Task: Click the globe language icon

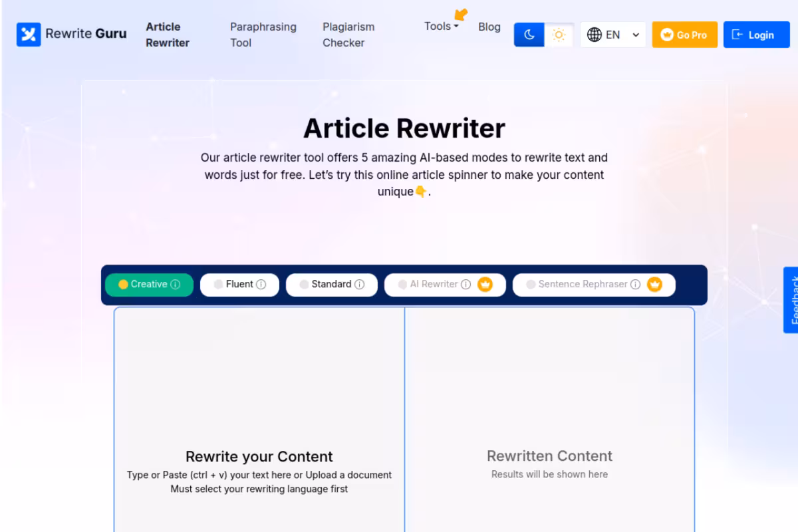Action: pos(595,35)
